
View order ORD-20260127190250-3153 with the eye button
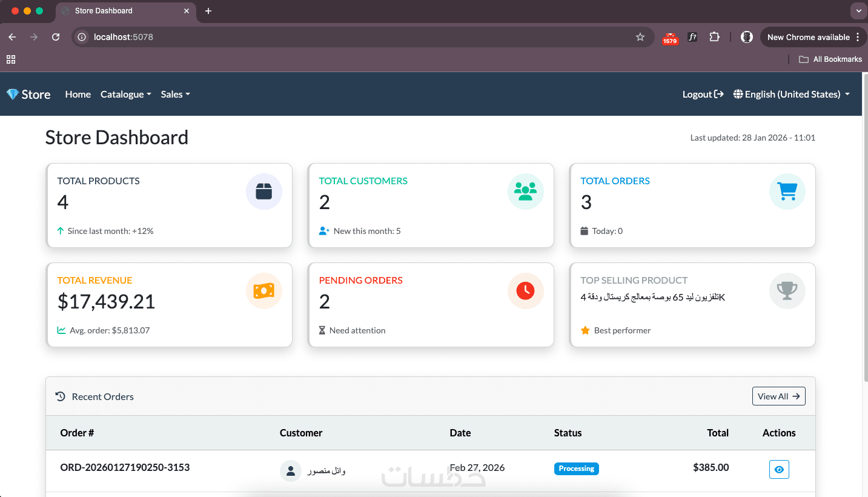coord(779,469)
